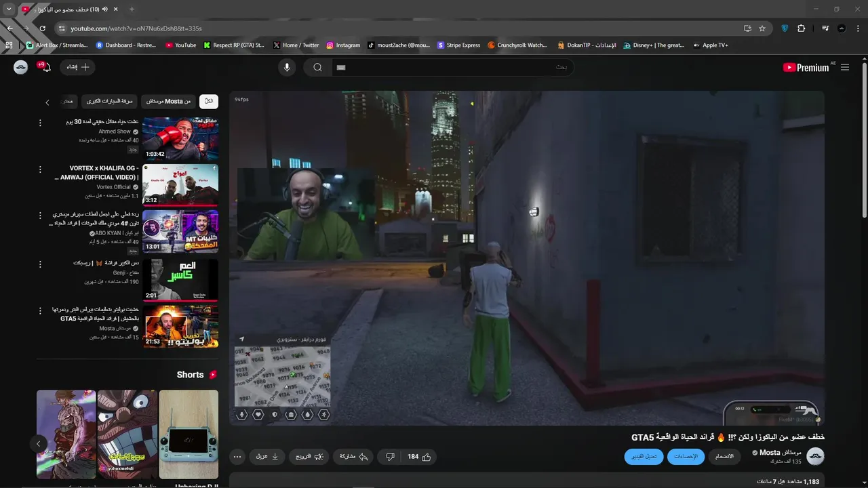Click Edit video (تعديل الفيديو) button
Screen dimensions: 868x488
(x=644, y=457)
